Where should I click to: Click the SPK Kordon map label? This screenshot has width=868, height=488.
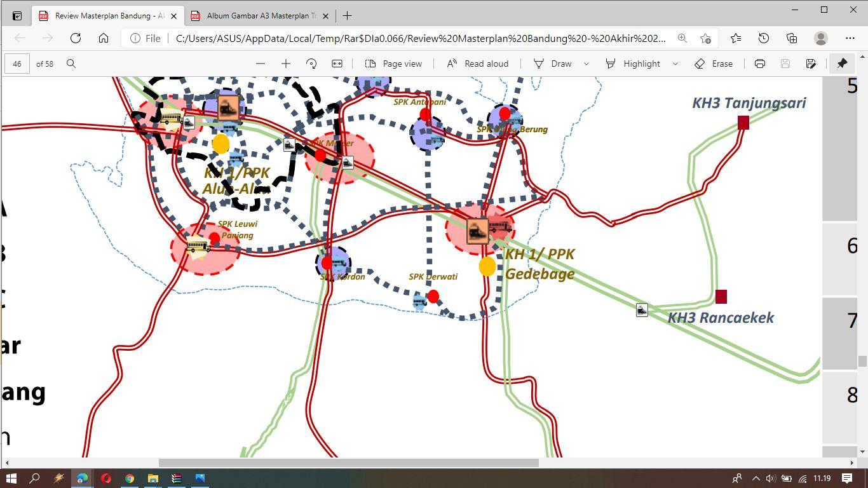coord(342,276)
